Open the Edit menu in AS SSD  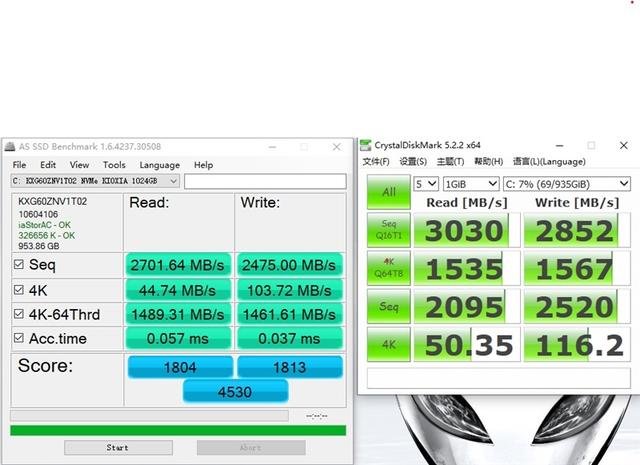click(48, 165)
